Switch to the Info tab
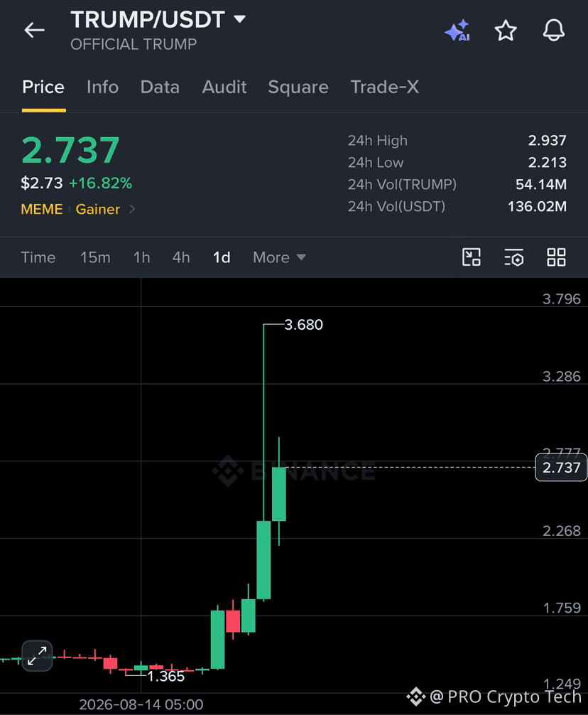Viewport: 588px width, 715px height. (102, 87)
